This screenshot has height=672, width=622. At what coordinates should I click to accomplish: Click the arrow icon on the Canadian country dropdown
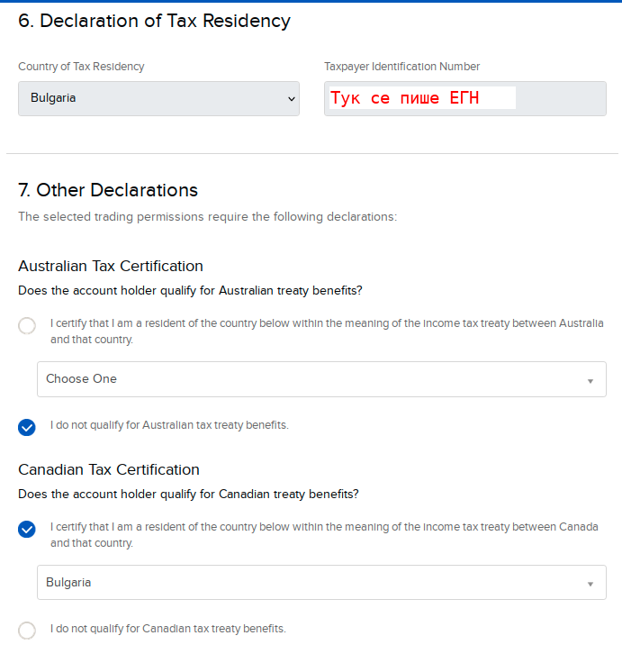tap(590, 584)
